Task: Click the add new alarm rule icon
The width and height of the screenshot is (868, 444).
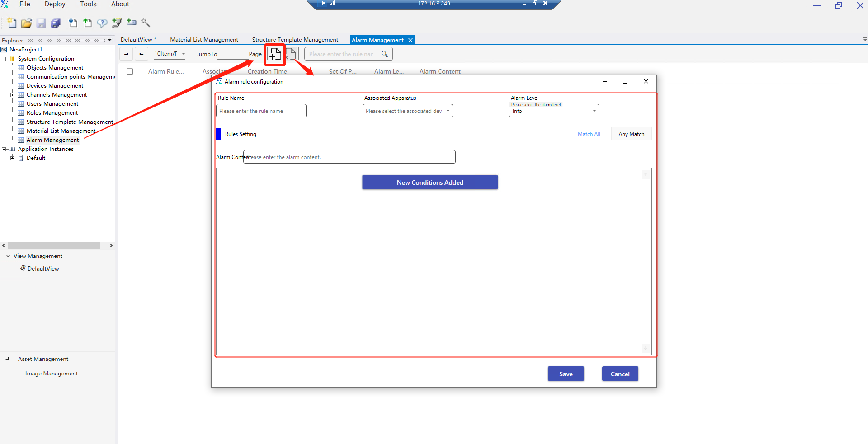Action: (275, 54)
